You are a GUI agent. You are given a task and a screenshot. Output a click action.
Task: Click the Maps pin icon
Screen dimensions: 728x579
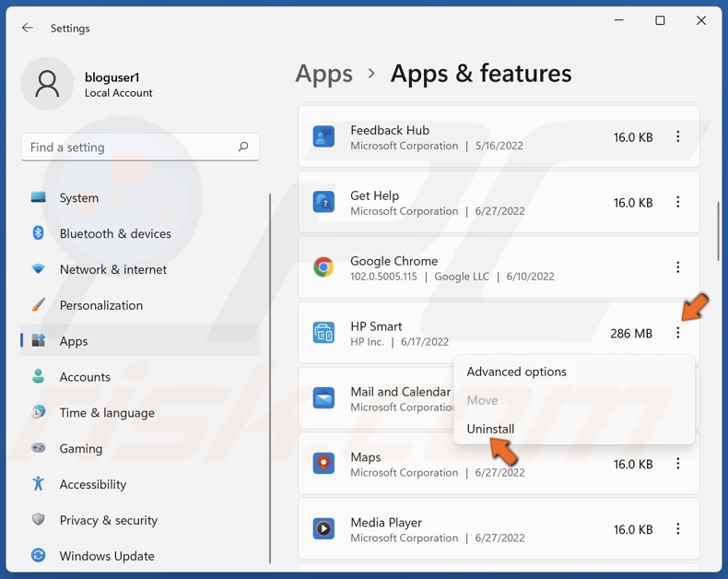click(323, 464)
